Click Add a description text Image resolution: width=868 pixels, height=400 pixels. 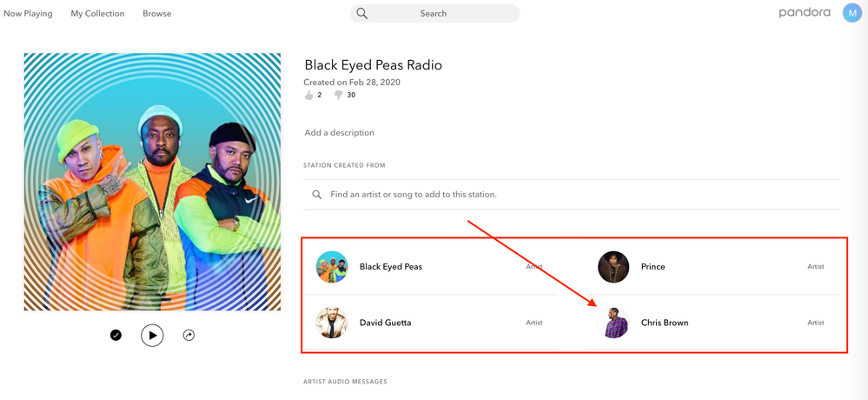pyautogui.click(x=339, y=133)
